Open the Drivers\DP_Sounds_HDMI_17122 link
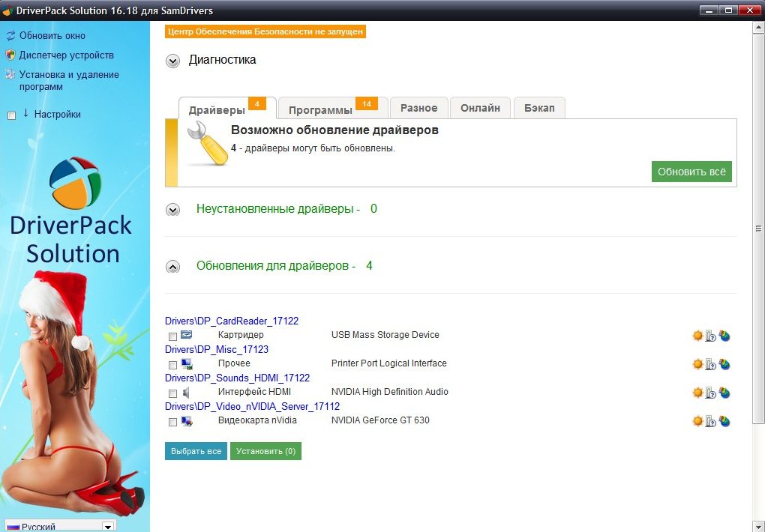The image size is (765, 532). pos(237,378)
